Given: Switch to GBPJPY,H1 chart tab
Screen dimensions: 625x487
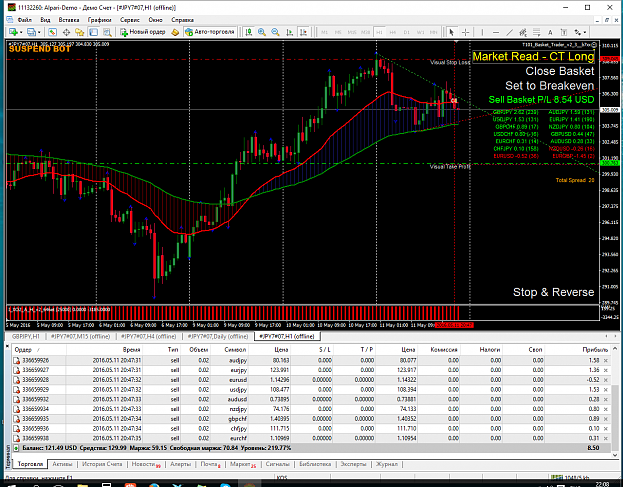Looking at the screenshot, I should (x=26, y=336).
